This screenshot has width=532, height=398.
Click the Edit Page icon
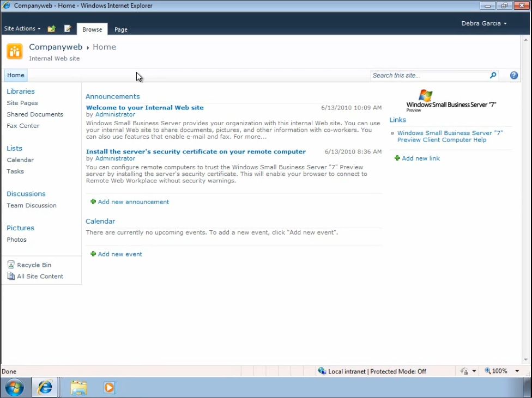68,29
